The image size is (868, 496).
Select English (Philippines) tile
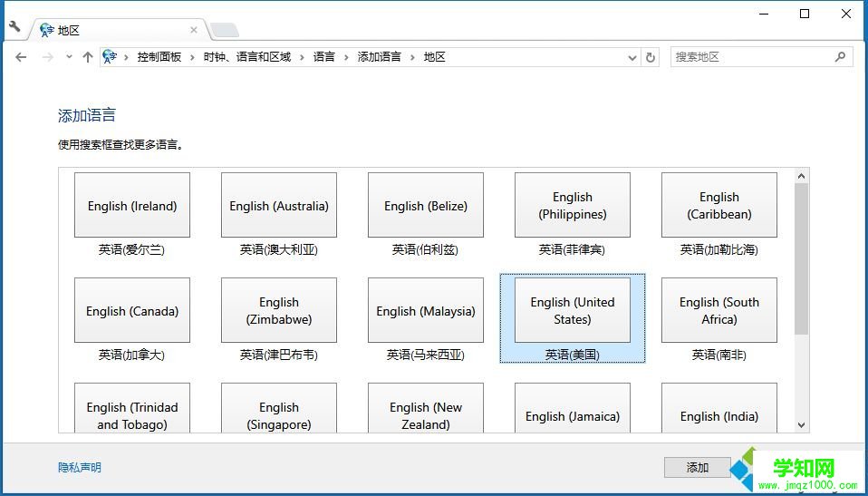click(573, 205)
